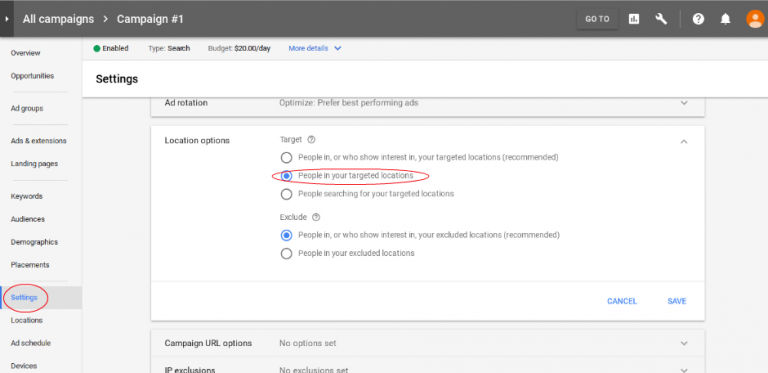Screen dimensions: 768x373
Task: Click the Budget $20.00/day text
Action: (x=239, y=48)
